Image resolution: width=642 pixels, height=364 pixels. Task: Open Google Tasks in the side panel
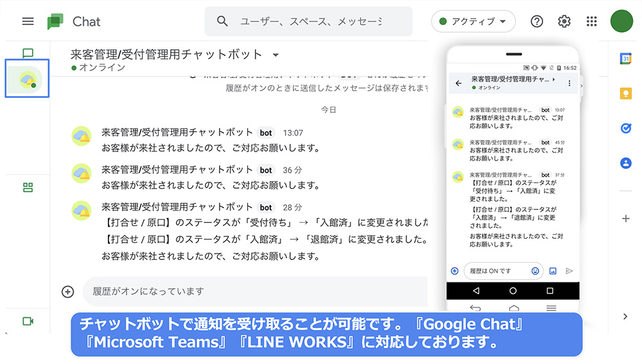coord(625,128)
